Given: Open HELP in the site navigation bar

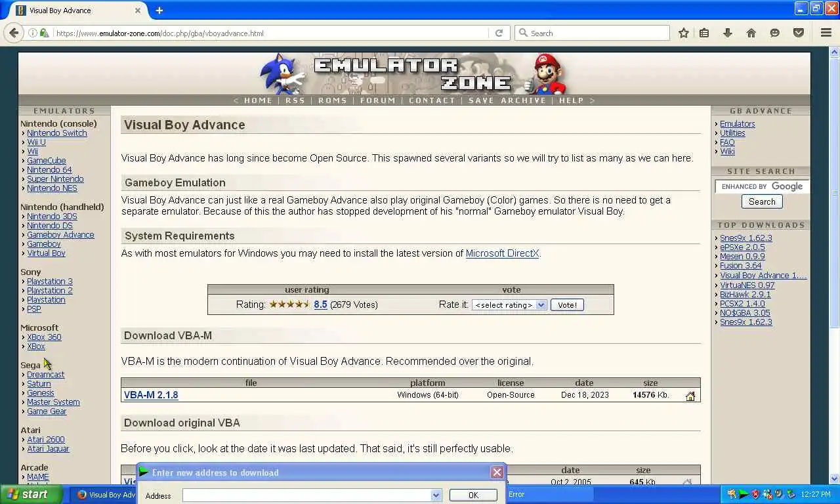Looking at the screenshot, I should coord(572,100).
